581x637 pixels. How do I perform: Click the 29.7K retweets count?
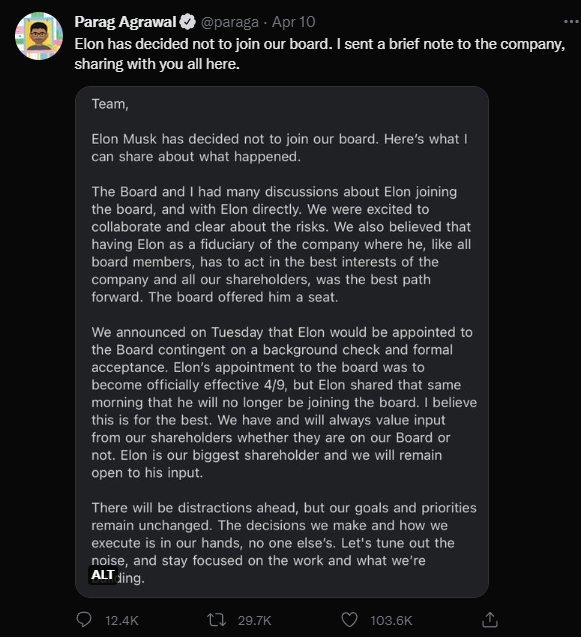(x=254, y=620)
